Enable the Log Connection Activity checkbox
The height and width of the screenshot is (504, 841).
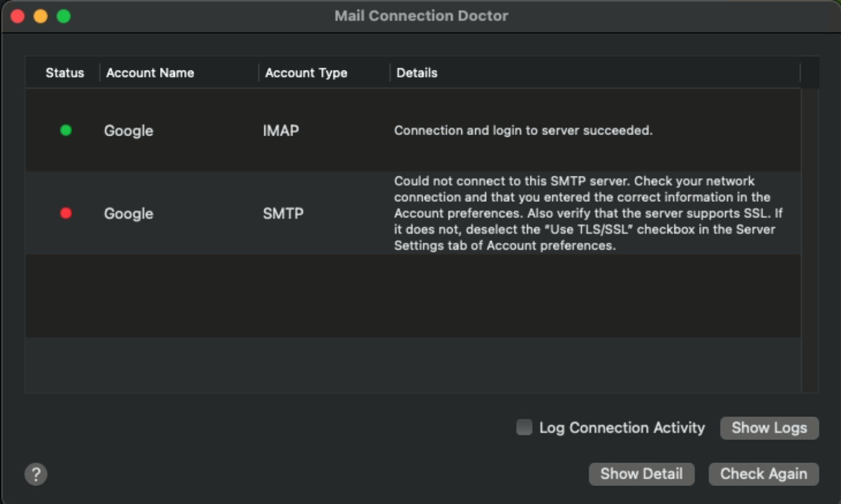[x=524, y=427]
